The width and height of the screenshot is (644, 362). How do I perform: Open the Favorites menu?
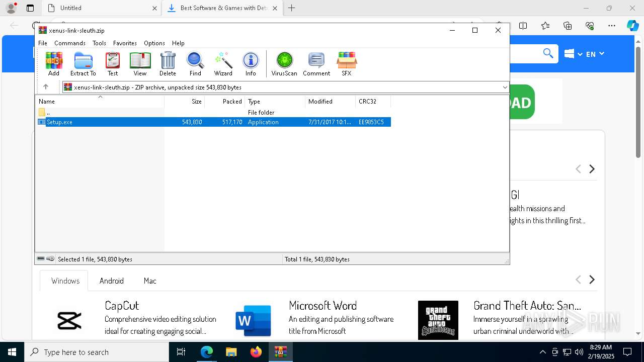(125, 43)
